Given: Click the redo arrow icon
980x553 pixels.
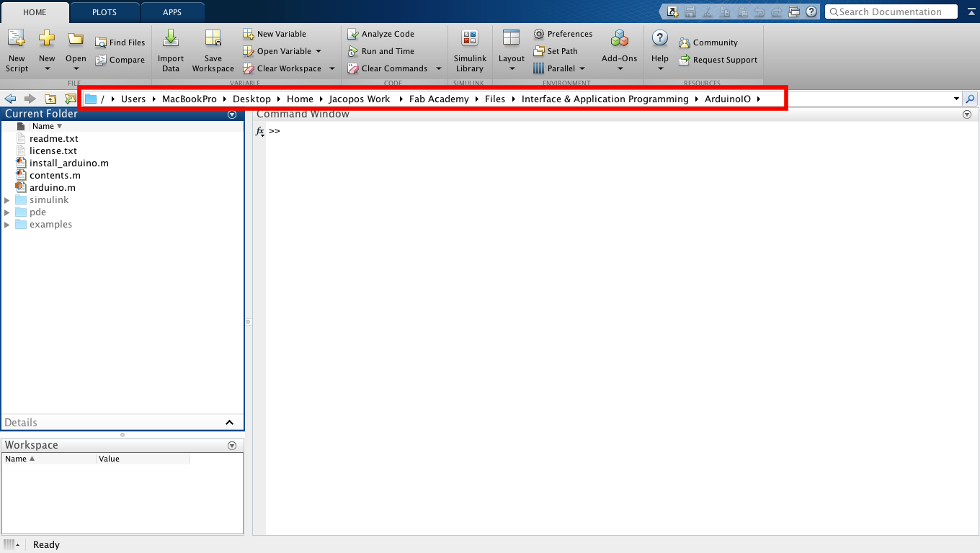Looking at the screenshot, I should [776, 12].
